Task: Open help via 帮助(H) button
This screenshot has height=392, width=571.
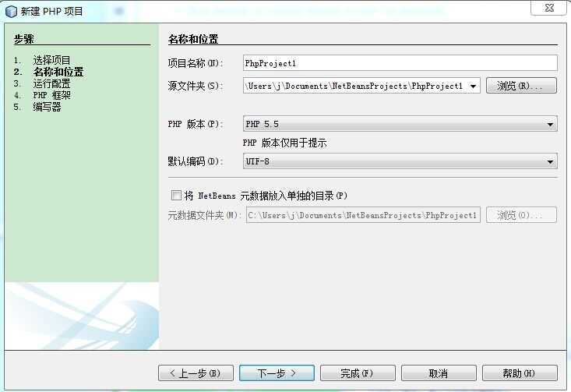Action: pos(520,373)
